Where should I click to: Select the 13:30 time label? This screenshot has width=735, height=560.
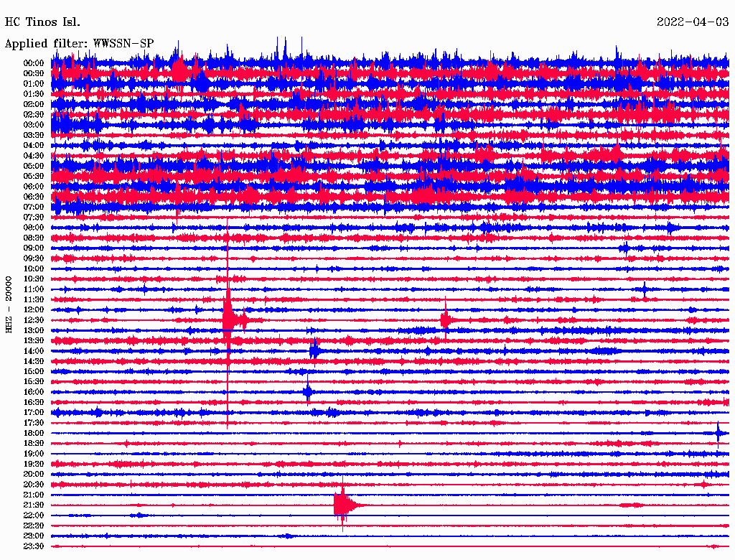coord(34,340)
